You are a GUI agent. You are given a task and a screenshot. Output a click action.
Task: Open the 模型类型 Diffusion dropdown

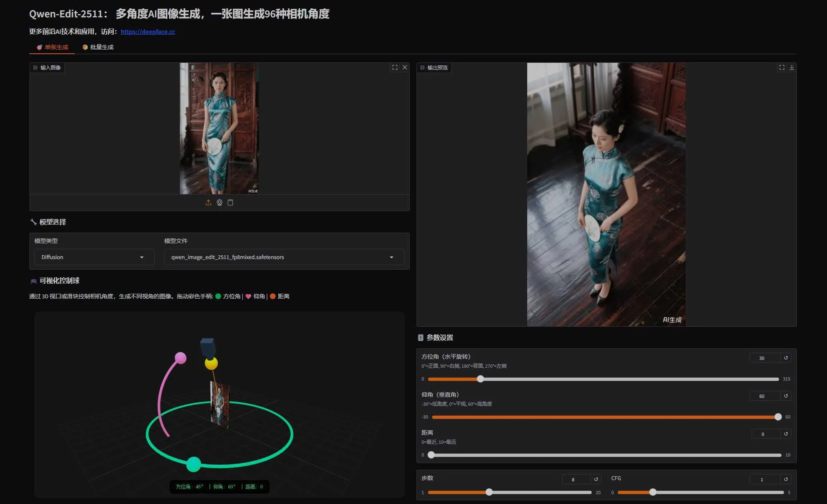pyautogui.click(x=94, y=257)
